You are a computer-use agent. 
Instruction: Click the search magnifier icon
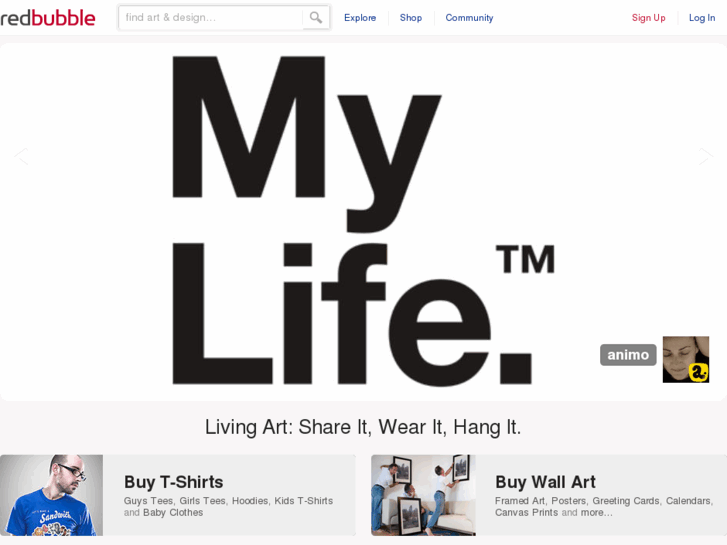coord(316,18)
